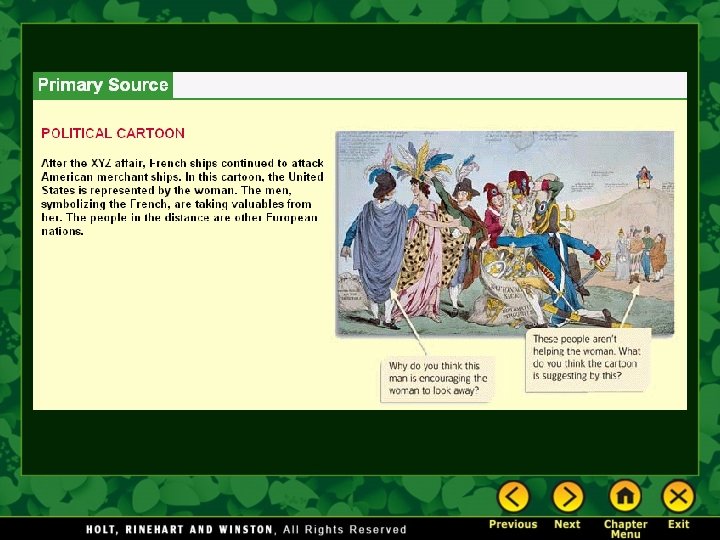Click the Holt, Rinehart and Winston copyright text
720x540 pixels.
click(x=246, y=529)
